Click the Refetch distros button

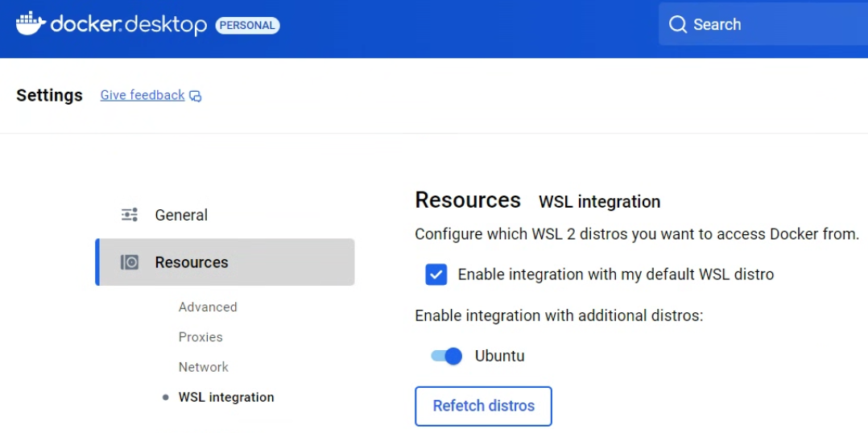483,406
